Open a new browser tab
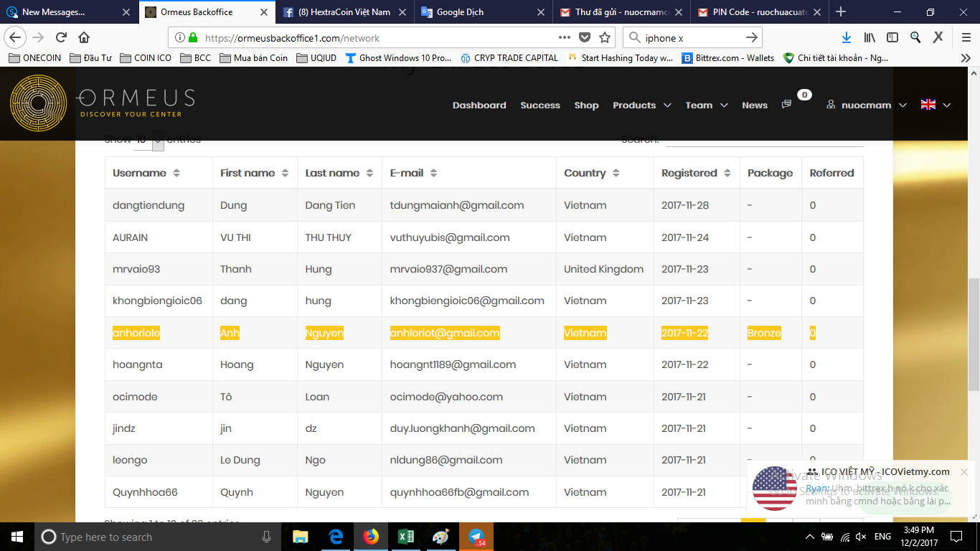This screenshot has width=980, height=551. (841, 11)
